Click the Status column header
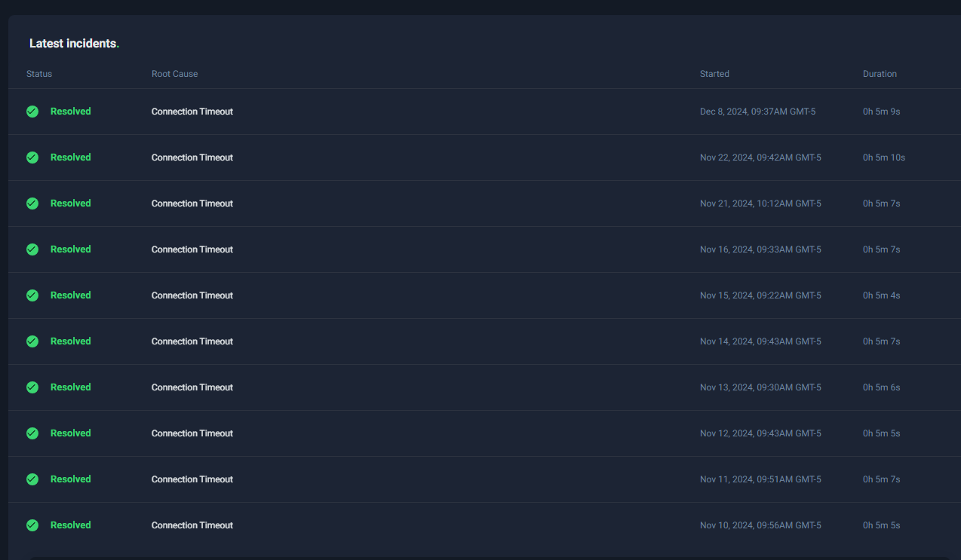This screenshot has width=961, height=560. click(39, 74)
